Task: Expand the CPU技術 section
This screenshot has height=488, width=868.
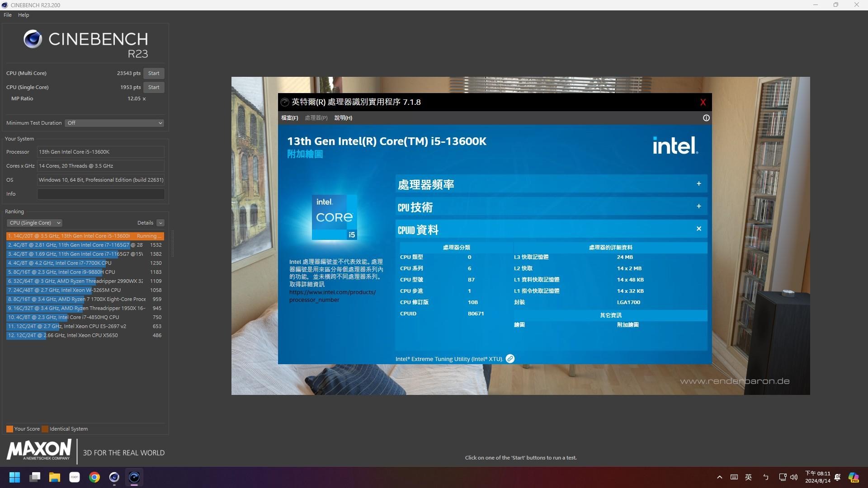Action: [698, 206]
